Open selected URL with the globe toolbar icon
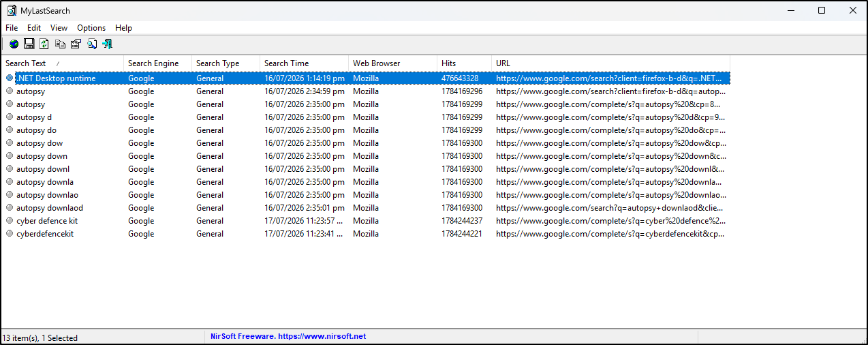This screenshot has width=868, height=345. 14,44
